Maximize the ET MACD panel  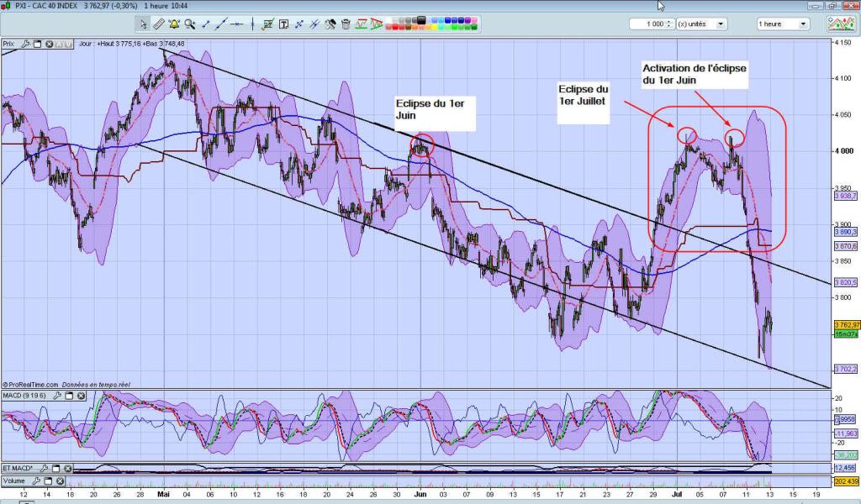55,468
